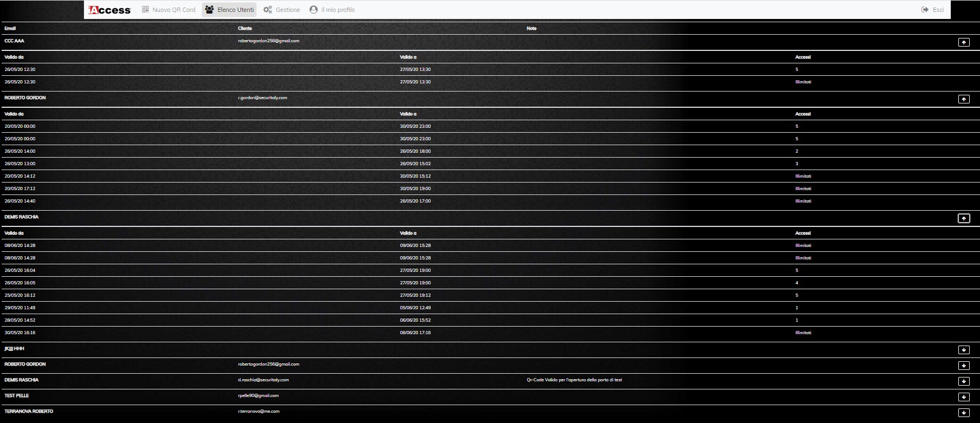
Task: Go to Il mio profilo
Action: point(332,10)
